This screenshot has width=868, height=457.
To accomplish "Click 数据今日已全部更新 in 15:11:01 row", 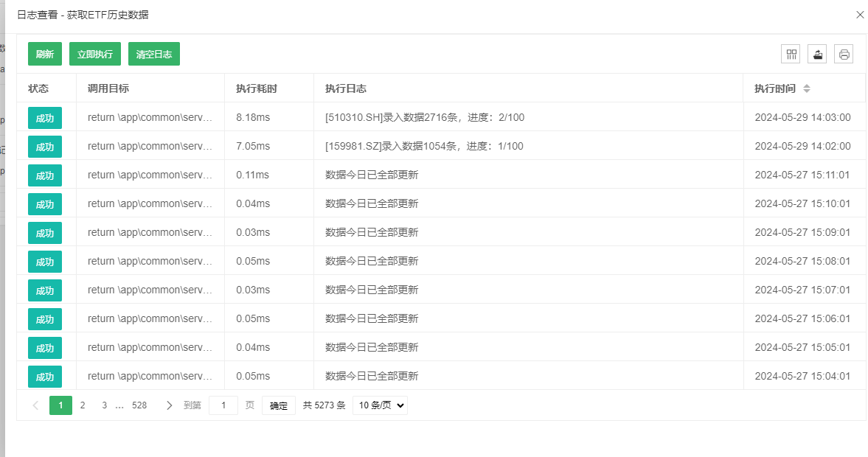I will click(372, 175).
